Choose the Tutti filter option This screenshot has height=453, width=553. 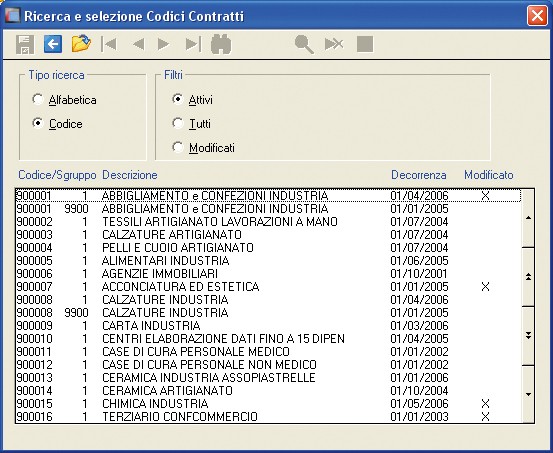pyautogui.click(x=191, y=124)
